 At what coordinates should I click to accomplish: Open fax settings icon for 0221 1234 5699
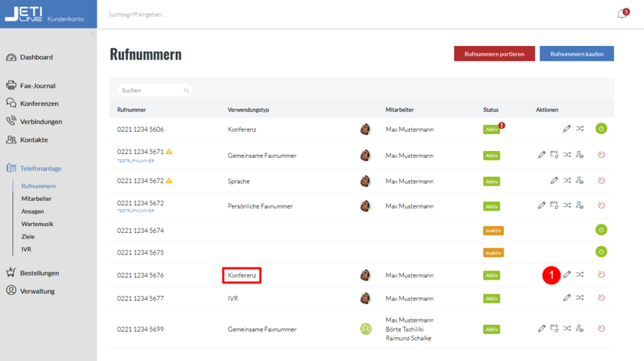tap(554, 328)
